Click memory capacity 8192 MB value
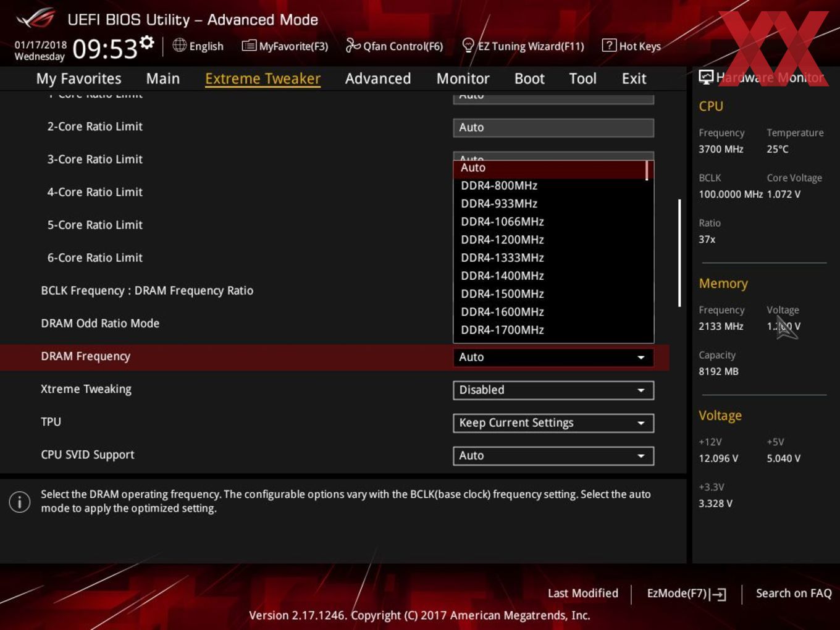Image resolution: width=840 pixels, height=630 pixels. (x=718, y=371)
